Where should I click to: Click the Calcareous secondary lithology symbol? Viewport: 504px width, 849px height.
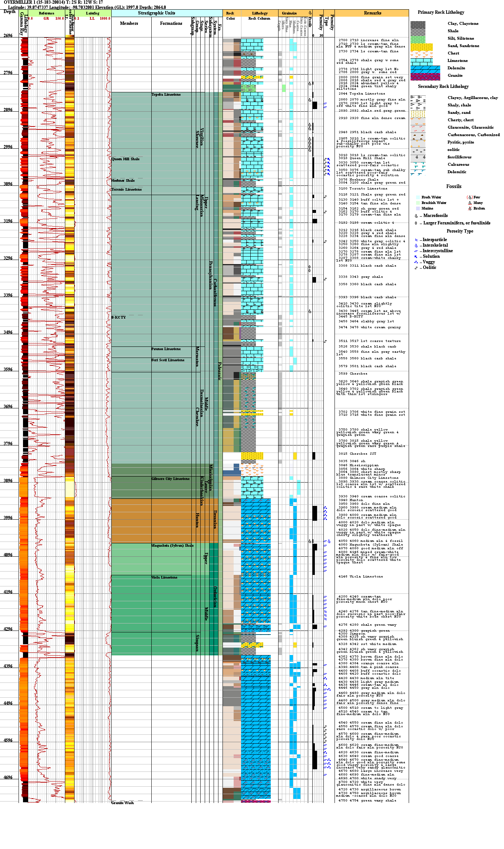click(x=418, y=165)
